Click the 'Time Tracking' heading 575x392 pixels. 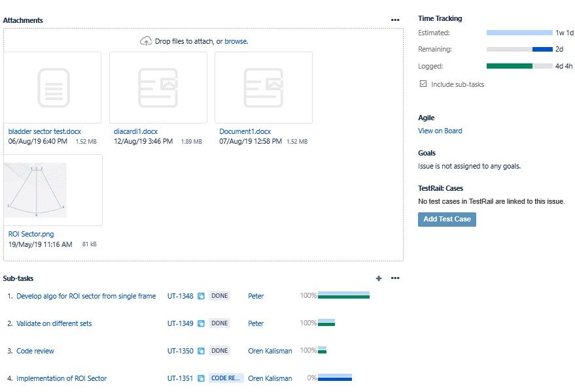[440, 18]
